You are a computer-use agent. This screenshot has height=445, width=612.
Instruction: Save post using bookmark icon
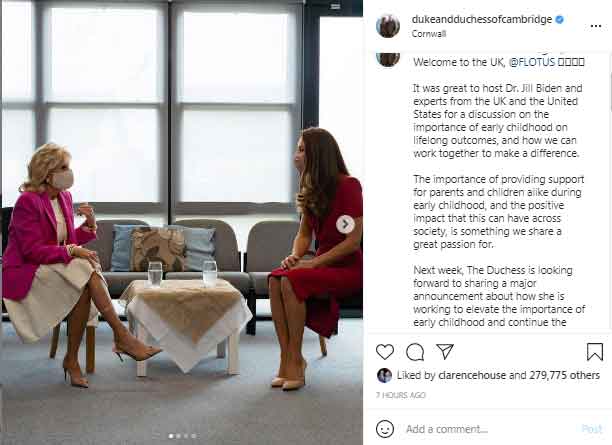click(595, 351)
